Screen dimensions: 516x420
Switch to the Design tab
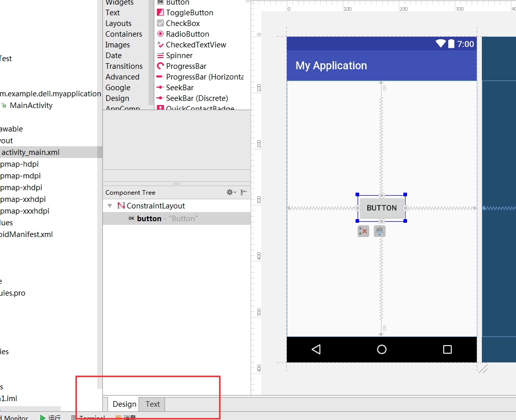pos(124,404)
